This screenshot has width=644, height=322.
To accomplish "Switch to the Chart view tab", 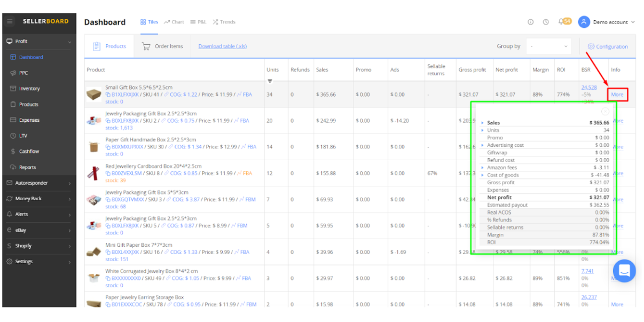I will point(174,22).
